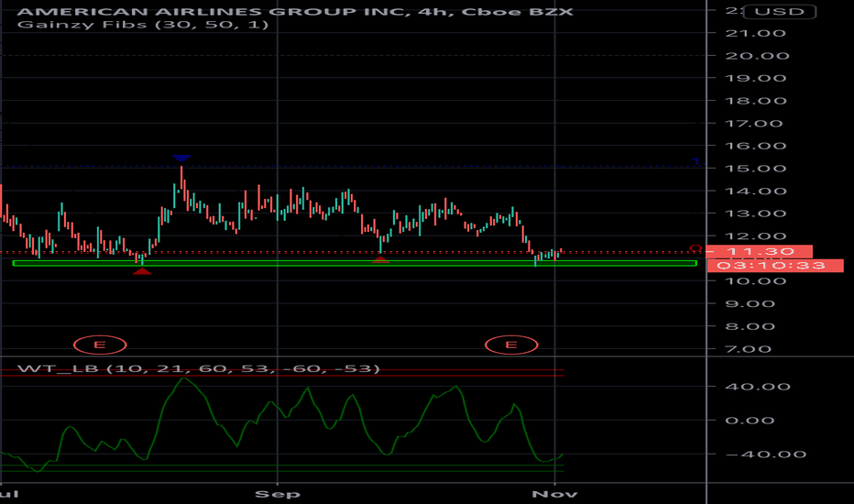Select the WT_LB indicator label

(198, 369)
